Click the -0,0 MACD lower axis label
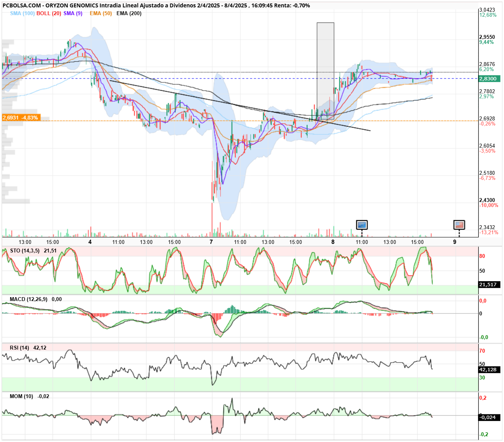The height and width of the screenshot is (442, 504). click(x=484, y=337)
